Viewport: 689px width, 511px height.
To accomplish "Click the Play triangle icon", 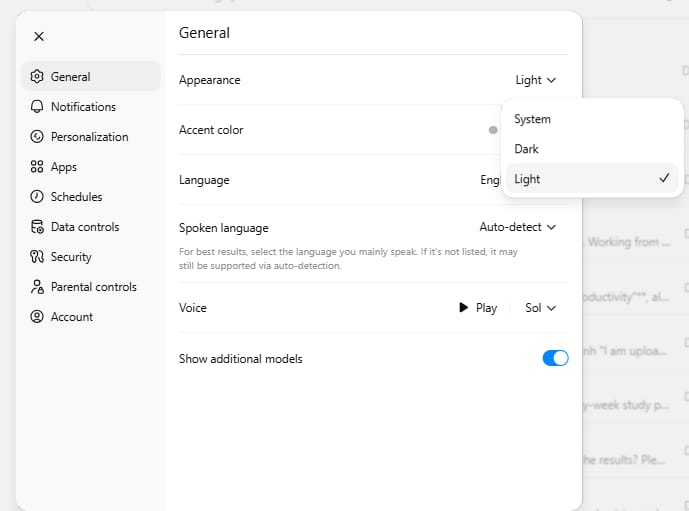I will tap(463, 307).
